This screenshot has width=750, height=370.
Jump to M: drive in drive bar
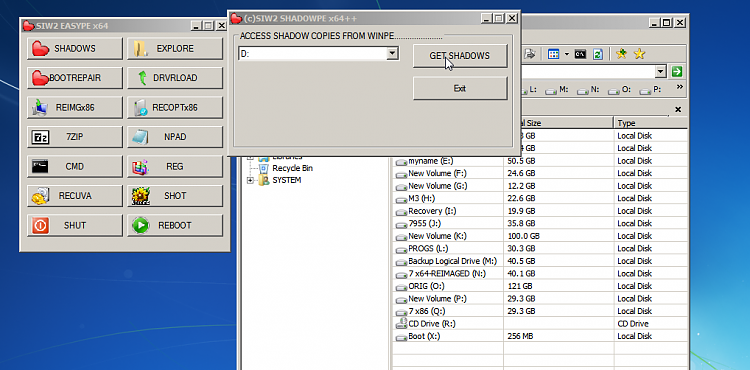[x=557, y=89]
